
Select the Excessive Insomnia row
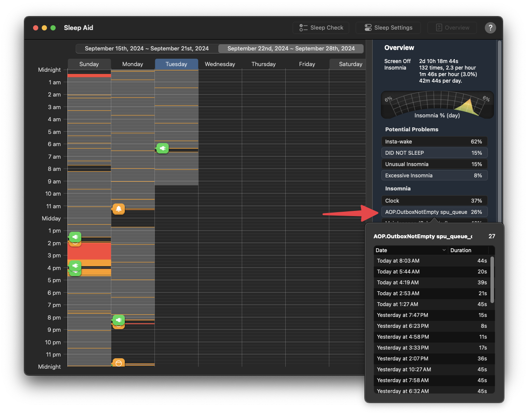coord(434,176)
